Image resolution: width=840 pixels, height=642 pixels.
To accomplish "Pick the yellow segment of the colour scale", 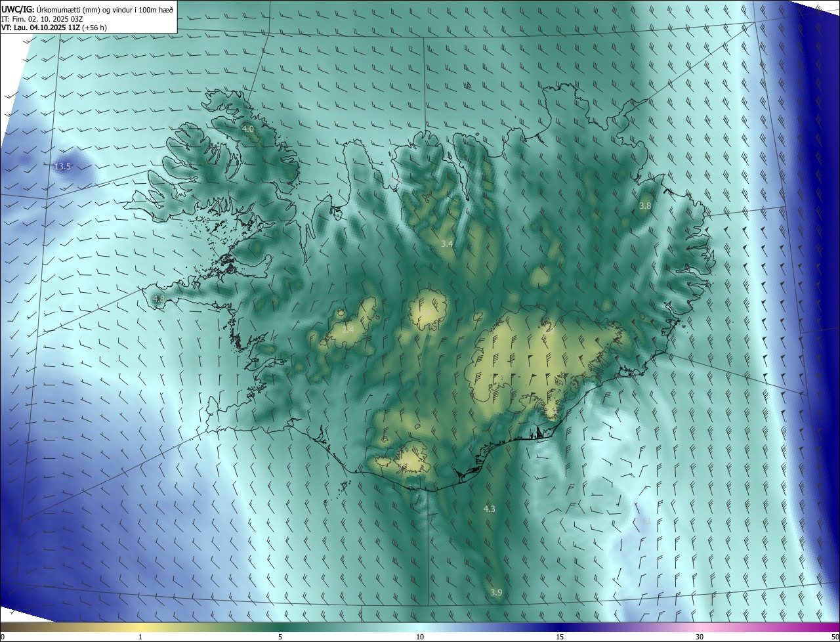I will pos(140,627).
